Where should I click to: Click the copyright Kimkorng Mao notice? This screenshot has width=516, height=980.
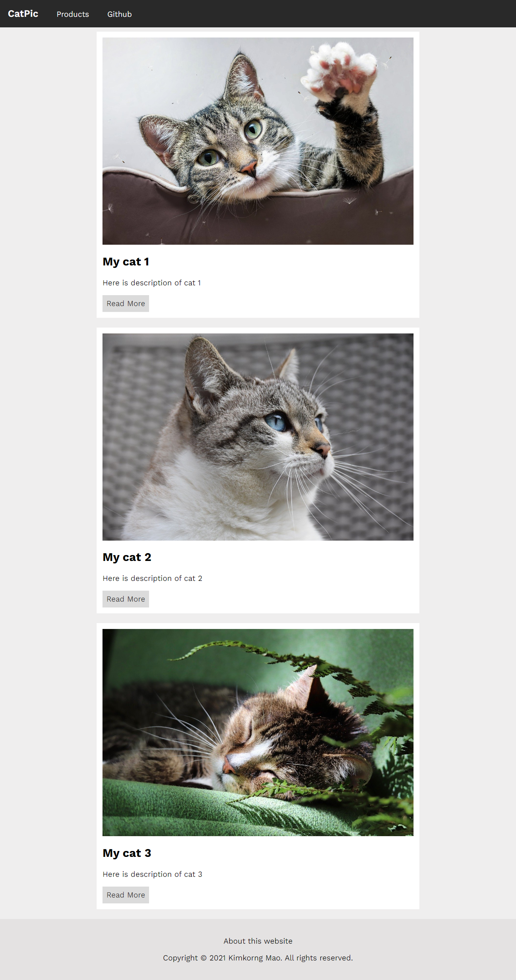[258, 958]
